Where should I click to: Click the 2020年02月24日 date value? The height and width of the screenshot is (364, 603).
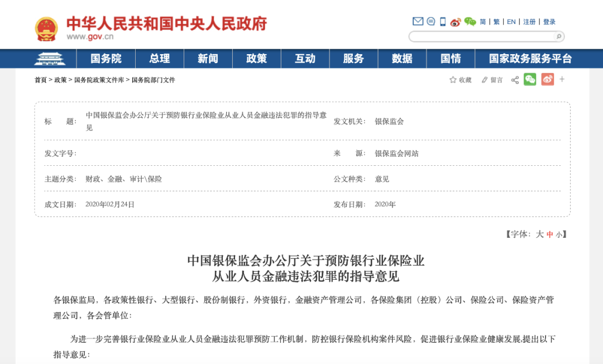click(109, 204)
